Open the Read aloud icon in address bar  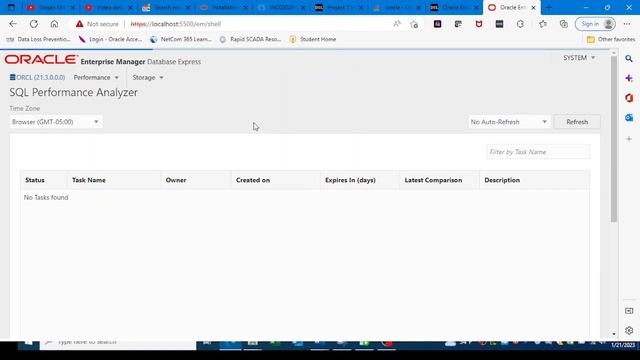[x=397, y=24]
